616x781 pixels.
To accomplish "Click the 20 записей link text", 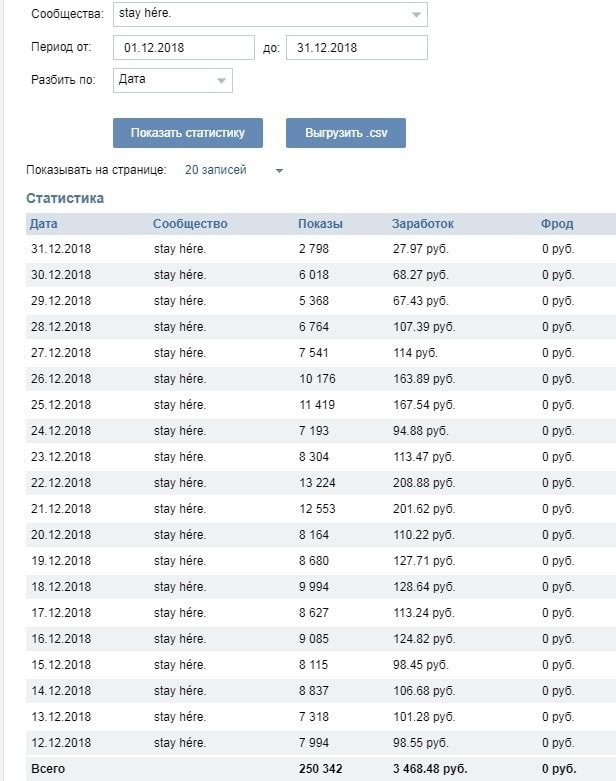I will click(x=215, y=171).
